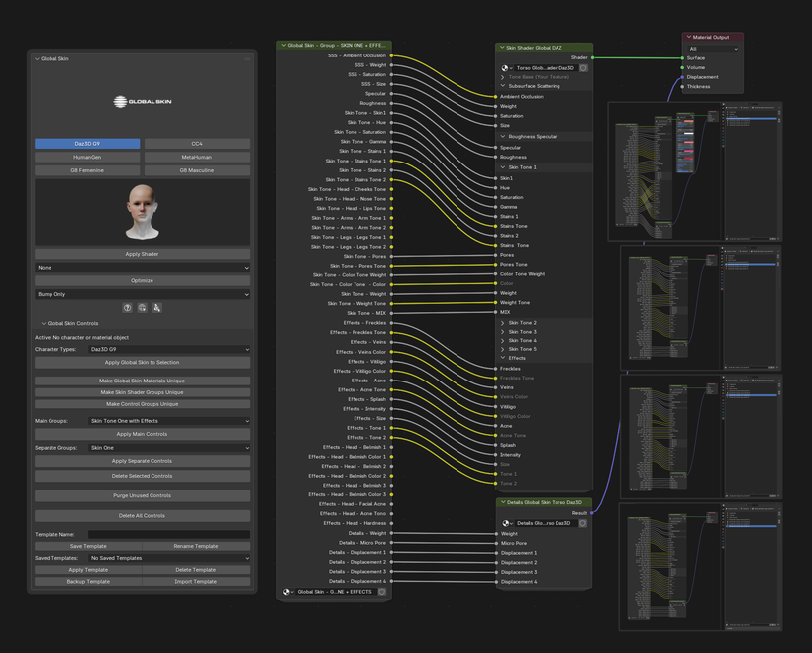Click the Thickness socket on Material Output

682,86
